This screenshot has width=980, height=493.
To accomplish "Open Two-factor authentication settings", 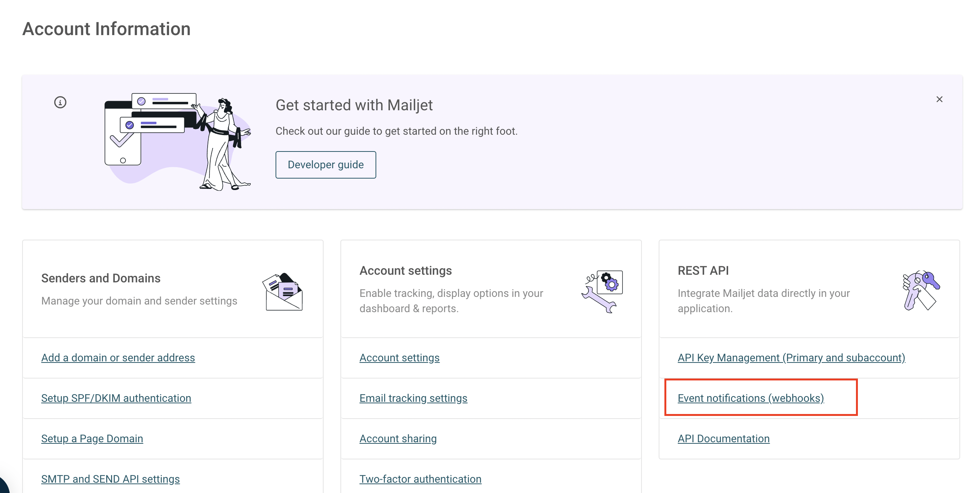I will coord(420,479).
